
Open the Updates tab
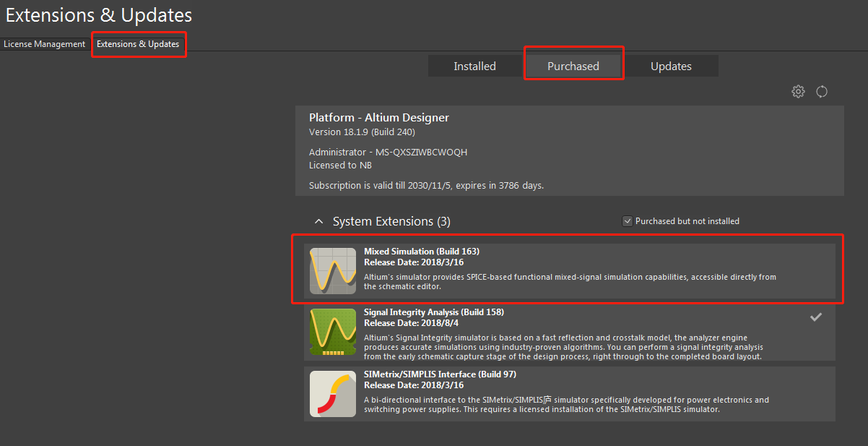click(672, 66)
